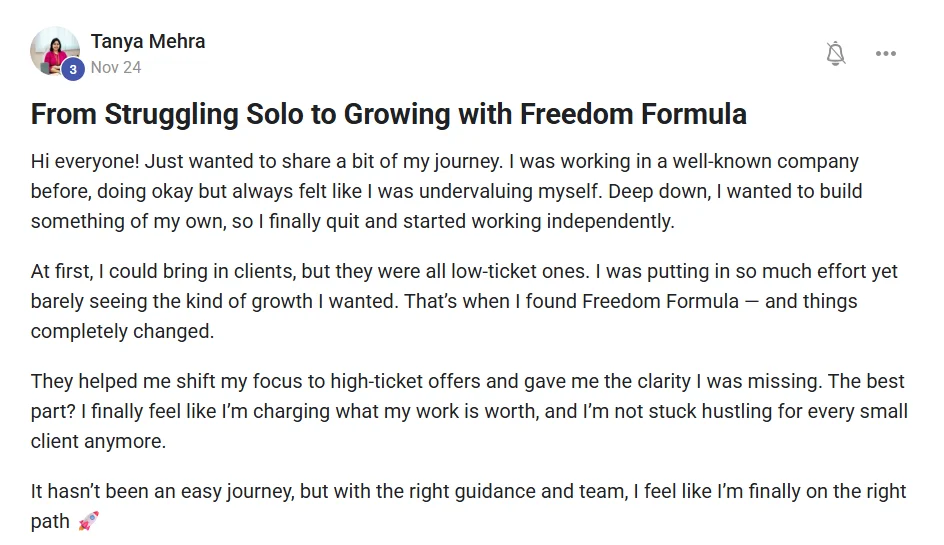Click the Nov 24 post date
This screenshot has height=545, width=944.
(x=115, y=68)
